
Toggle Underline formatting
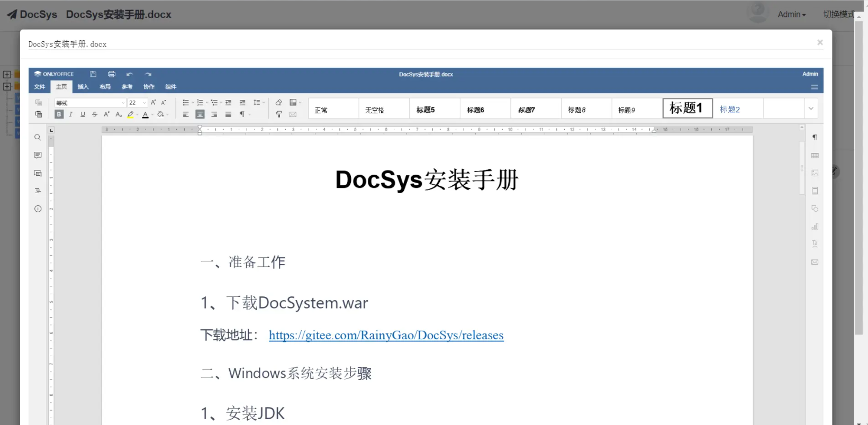(x=83, y=114)
